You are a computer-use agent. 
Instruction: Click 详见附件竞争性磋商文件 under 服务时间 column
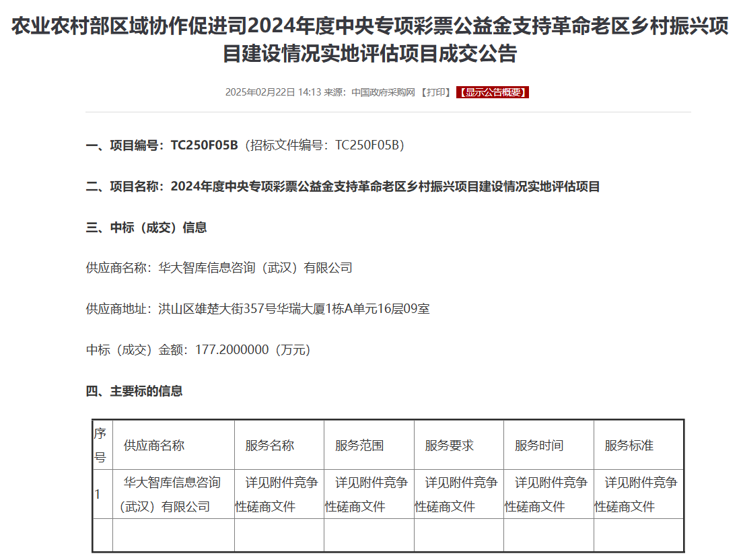549,494
